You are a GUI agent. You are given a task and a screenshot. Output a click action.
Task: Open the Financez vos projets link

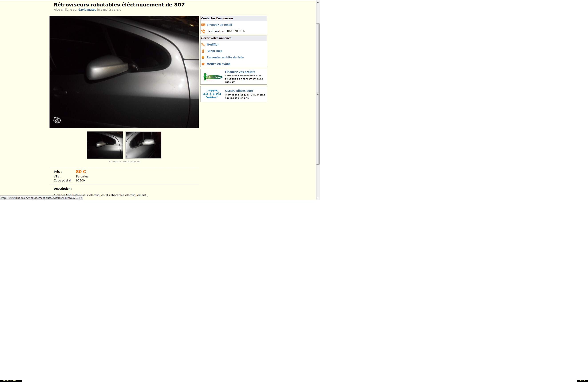(x=240, y=72)
